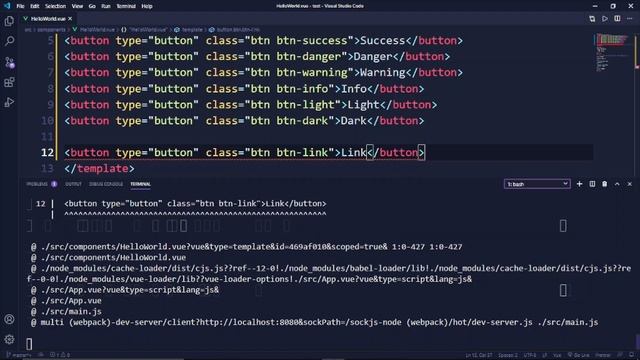Click the UTF-8 encoding in status bar
This screenshot has width=640, height=360.
pyautogui.click(x=530, y=355)
